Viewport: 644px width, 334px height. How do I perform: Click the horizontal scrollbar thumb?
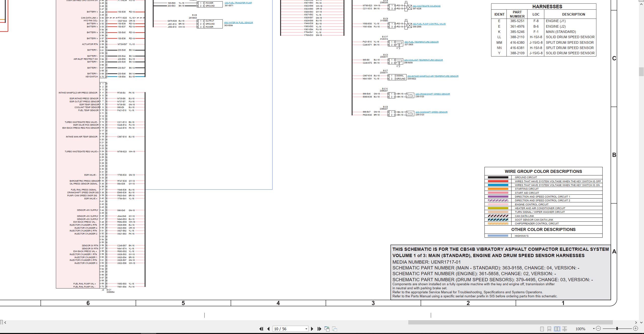(x=510, y=322)
